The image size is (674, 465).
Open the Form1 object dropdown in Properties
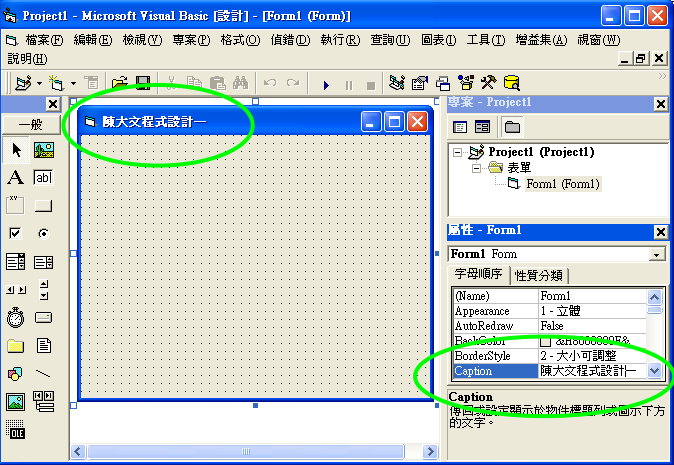pyautogui.click(x=657, y=255)
